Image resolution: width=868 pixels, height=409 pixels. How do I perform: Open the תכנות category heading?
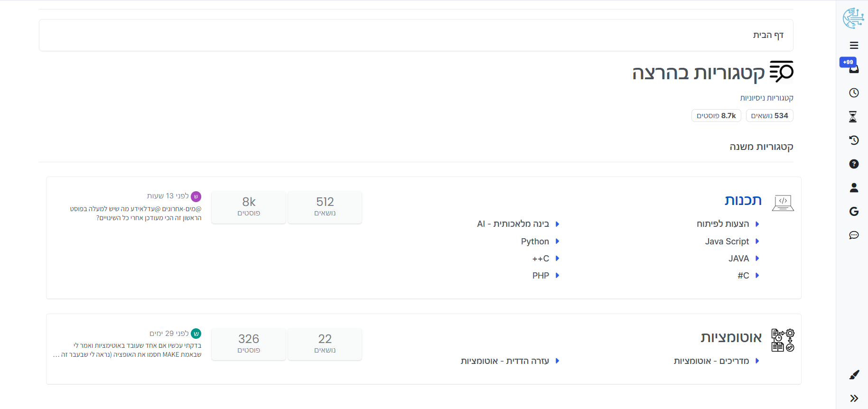pos(743,200)
